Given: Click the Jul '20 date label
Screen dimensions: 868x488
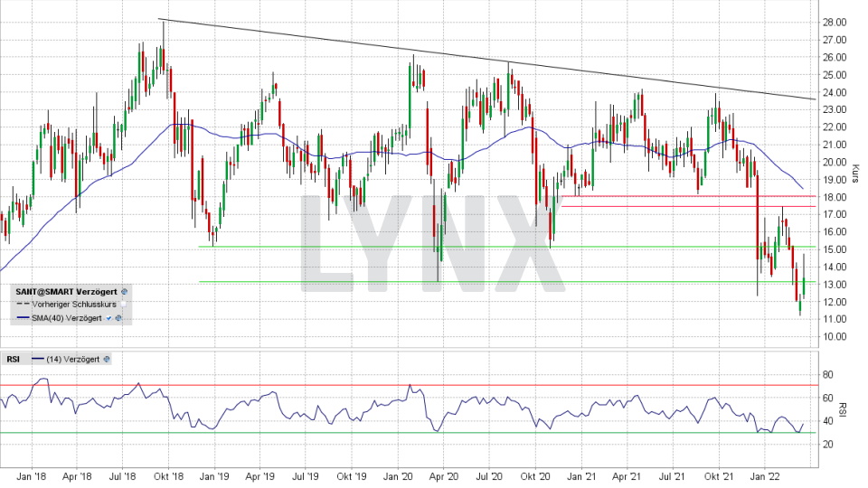Looking at the screenshot, I should tap(489, 476).
